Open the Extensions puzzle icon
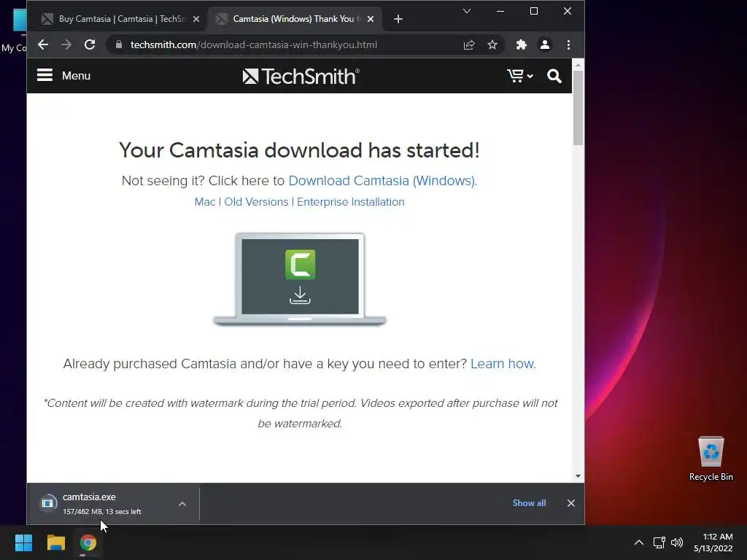Image resolution: width=747 pixels, height=560 pixels. click(x=521, y=44)
